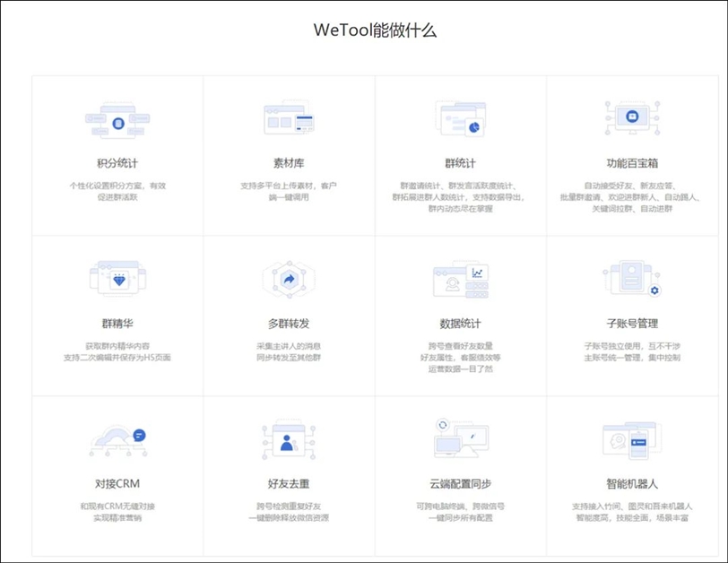Click the '素材库' card title
Screen dimensions: 728x563
289,163
